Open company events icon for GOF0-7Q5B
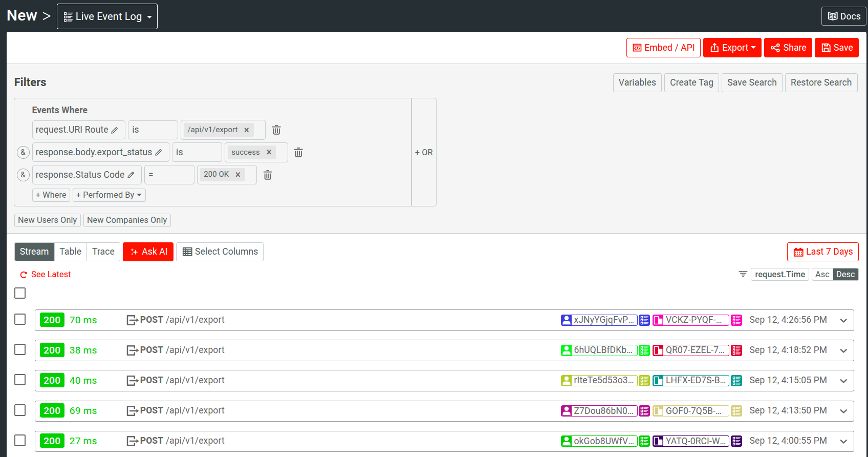This screenshot has height=457, width=868. pyautogui.click(x=736, y=411)
